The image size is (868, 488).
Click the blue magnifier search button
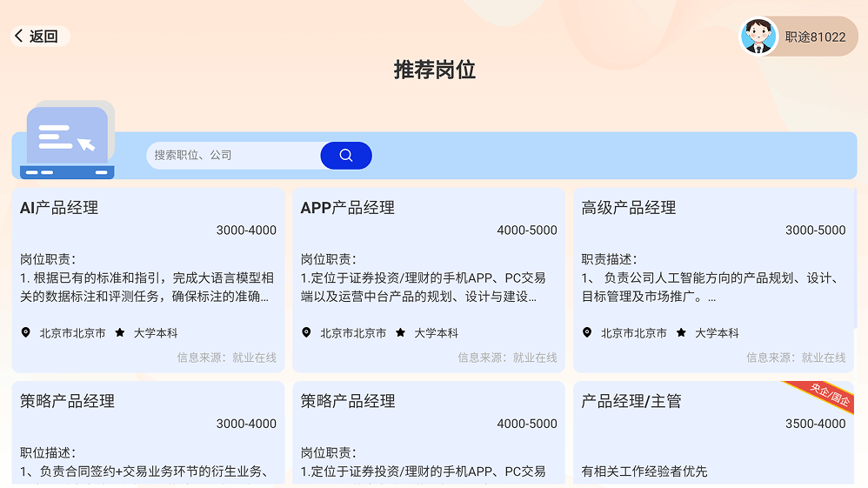(346, 155)
